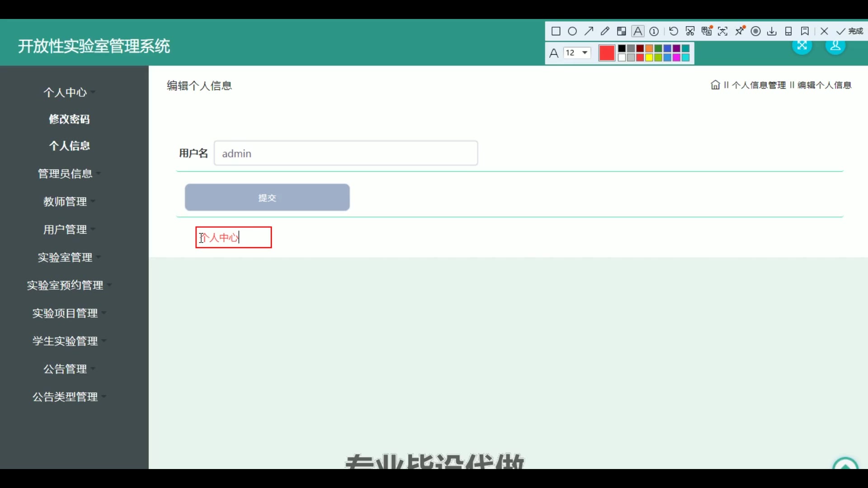Select the ellipse annotation tool
Screen dimensions: 868x488
click(x=572, y=31)
